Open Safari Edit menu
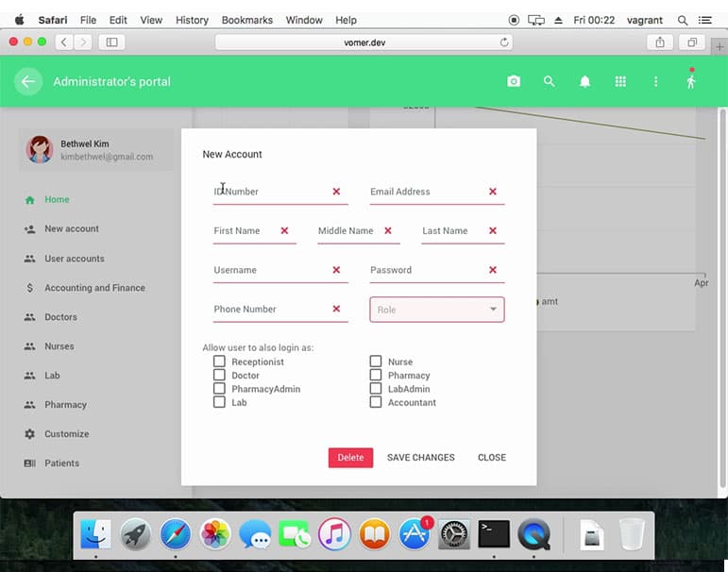 (118, 20)
